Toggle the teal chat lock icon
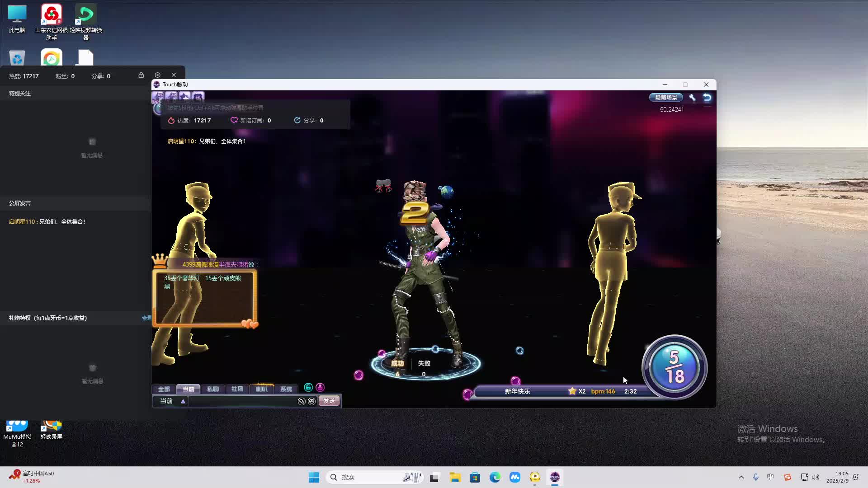Image resolution: width=868 pixels, height=488 pixels. [x=308, y=387]
